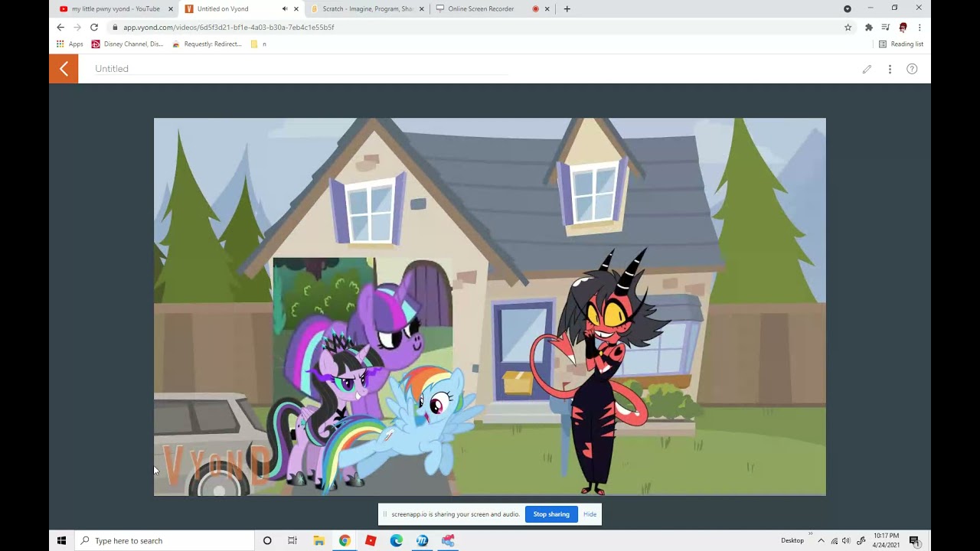Image resolution: width=980 pixels, height=551 pixels.
Task: Select the 'Untitled on Vyond' tab
Action: click(241, 9)
